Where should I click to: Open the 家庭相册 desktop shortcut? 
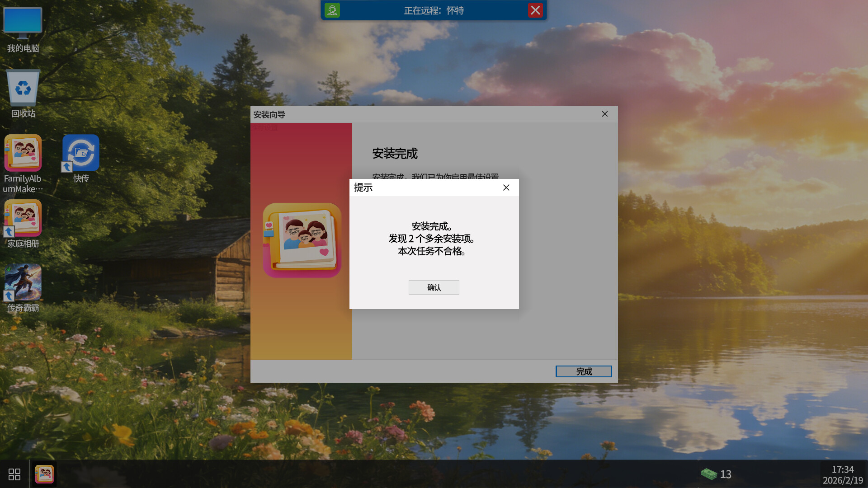pyautogui.click(x=23, y=218)
